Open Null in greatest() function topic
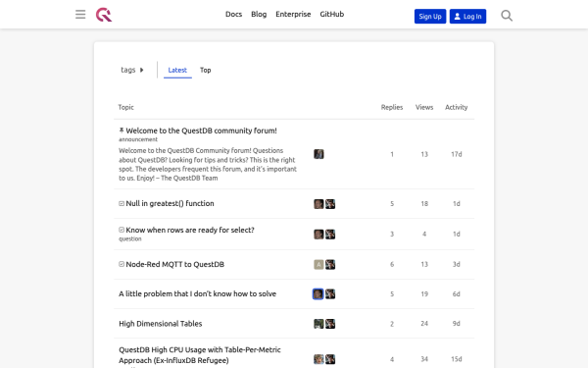Screen dimensions: 588x368 [170, 203]
